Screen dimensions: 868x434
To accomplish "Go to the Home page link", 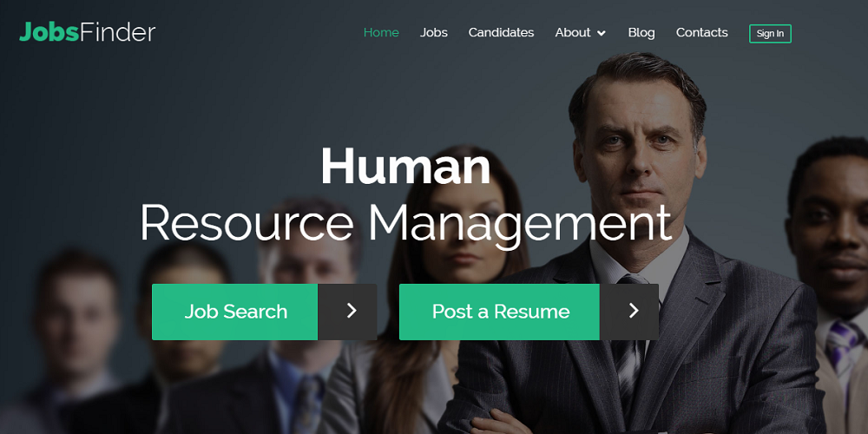I will click(381, 33).
